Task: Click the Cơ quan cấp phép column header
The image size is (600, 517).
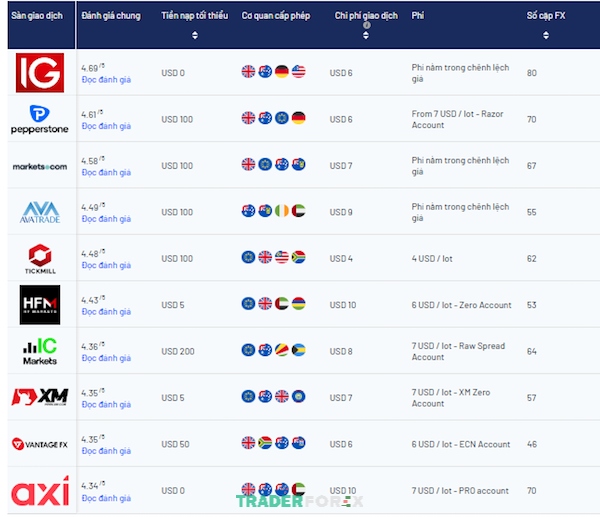Action: pyautogui.click(x=276, y=16)
